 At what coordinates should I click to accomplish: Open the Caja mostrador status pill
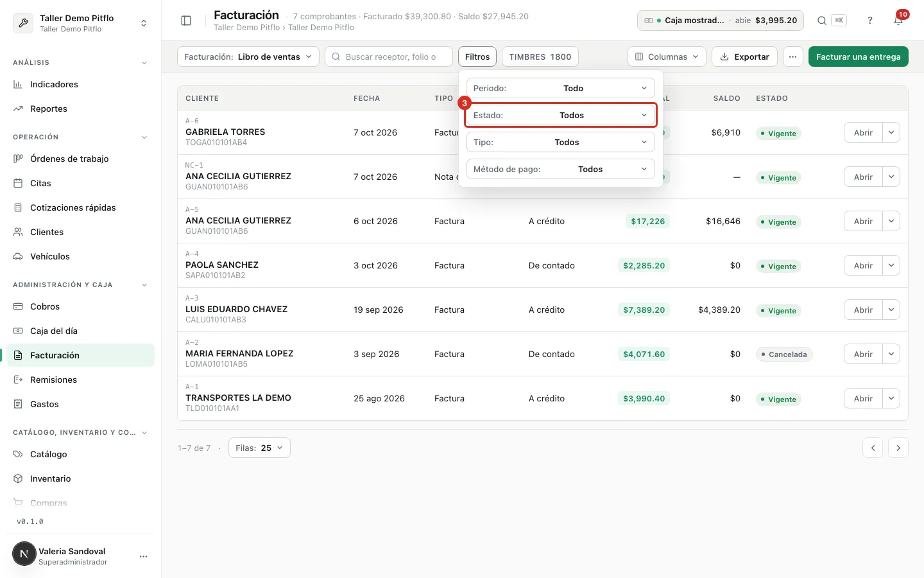click(x=721, y=21)
